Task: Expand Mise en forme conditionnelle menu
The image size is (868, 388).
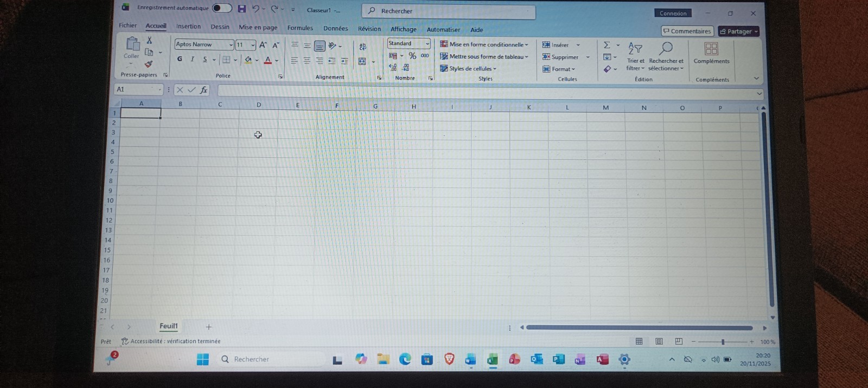Action: click(484, 44)
